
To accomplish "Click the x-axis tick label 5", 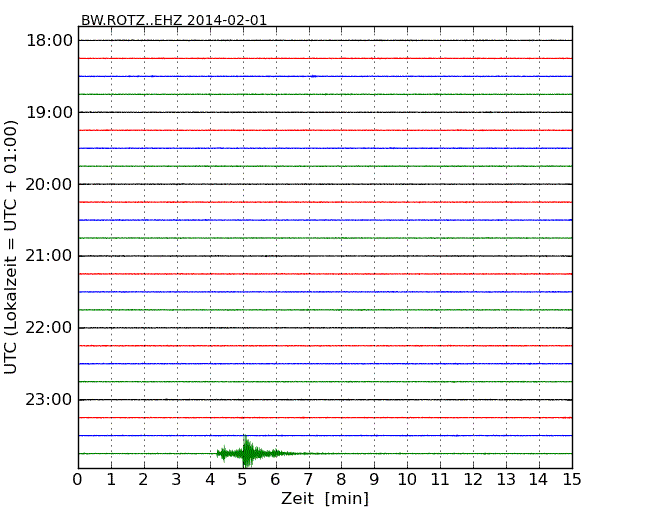I will click(x=242, y=479).
